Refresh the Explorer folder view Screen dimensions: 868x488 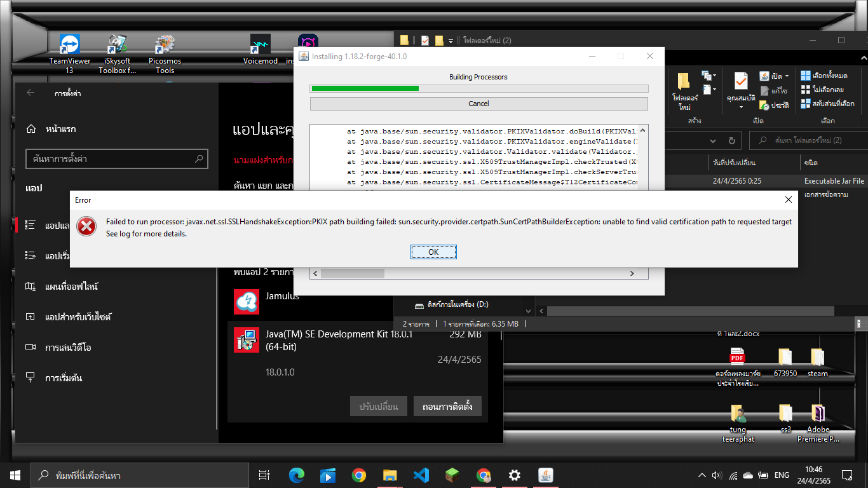click(732, 140)
